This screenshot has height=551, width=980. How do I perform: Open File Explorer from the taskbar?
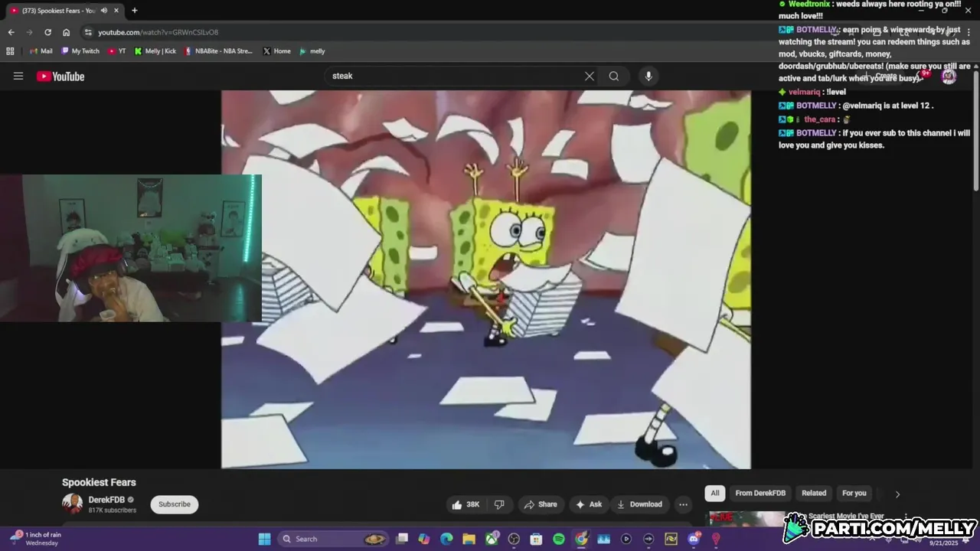point(469,539)
